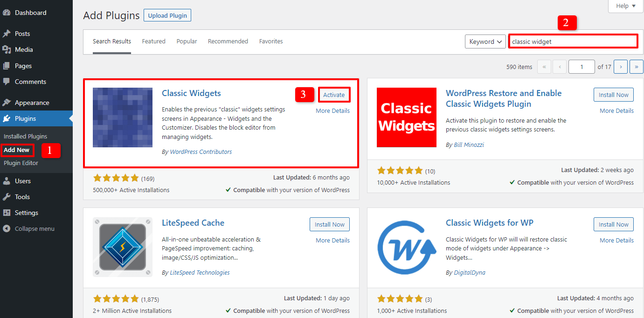Open the Keyword search filter dropdown
The width and height of the screenshot is (644, 318).
coord(485,41)
